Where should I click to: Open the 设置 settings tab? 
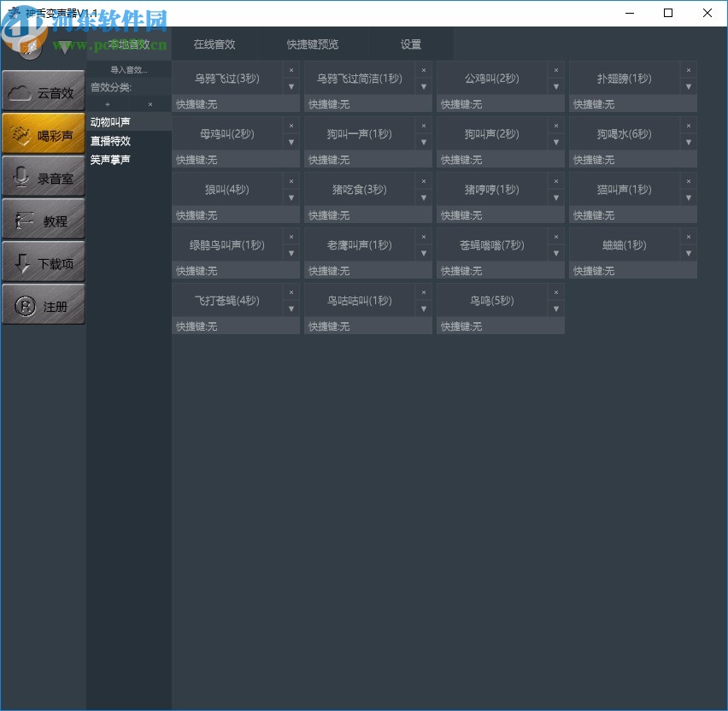(x=411, y=44)
